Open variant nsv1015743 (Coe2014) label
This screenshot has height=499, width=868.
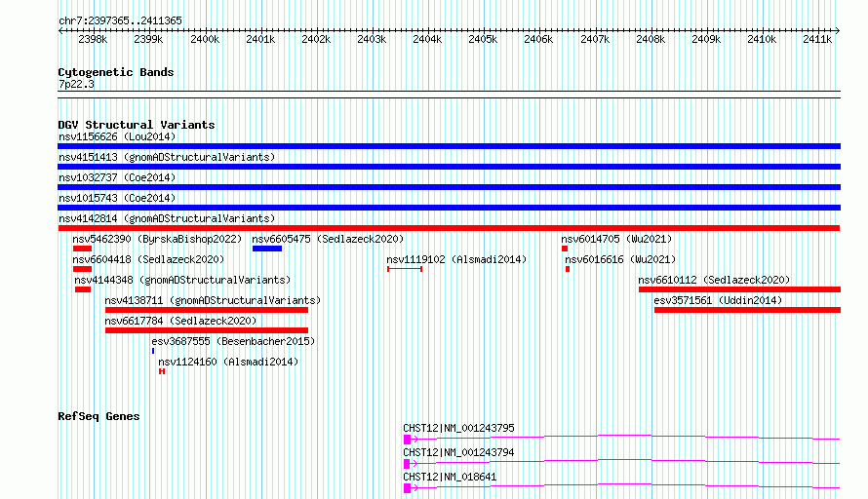coord(117,198)
